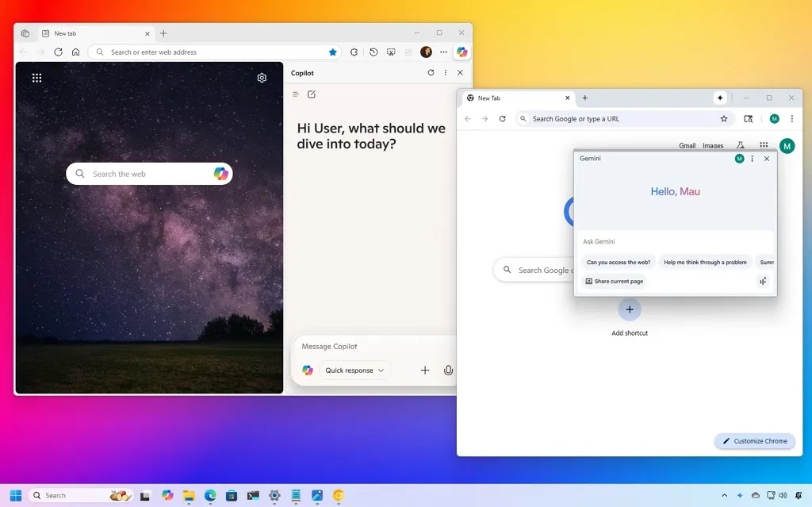812x507 pixels.
Task: Close the Copilot pane
Action: point(460,72)
